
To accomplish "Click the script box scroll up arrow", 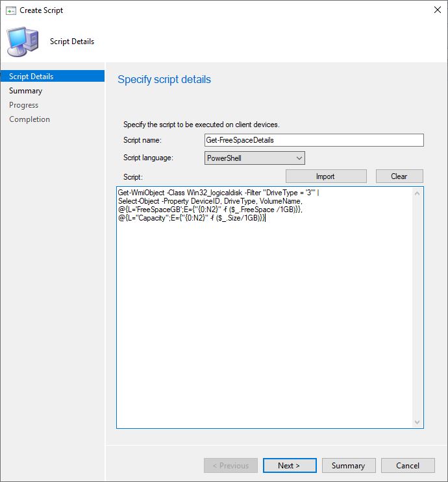I will [417, 193].
